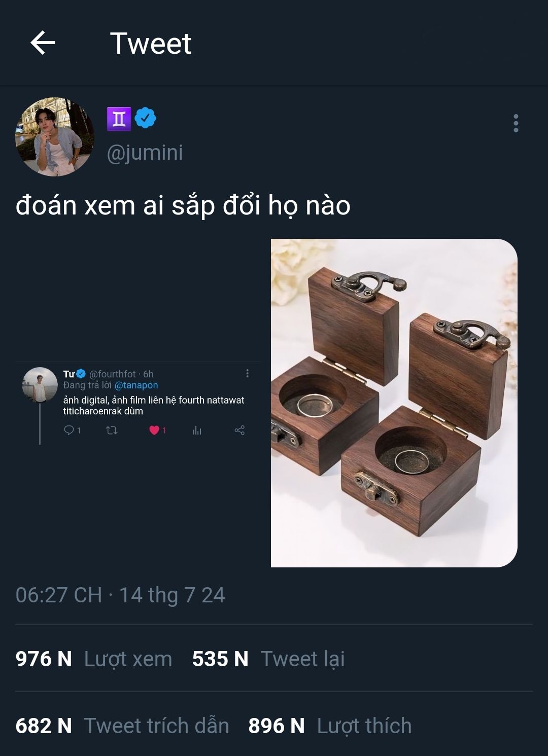Open the embedded tweet author's avatar
The height and width of the screenshot is (756, 548).
pyautogui.click(x=40, y=385)
